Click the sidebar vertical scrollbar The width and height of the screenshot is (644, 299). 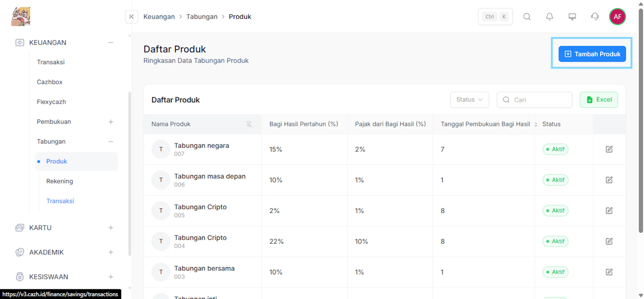[x=129, y=174]
